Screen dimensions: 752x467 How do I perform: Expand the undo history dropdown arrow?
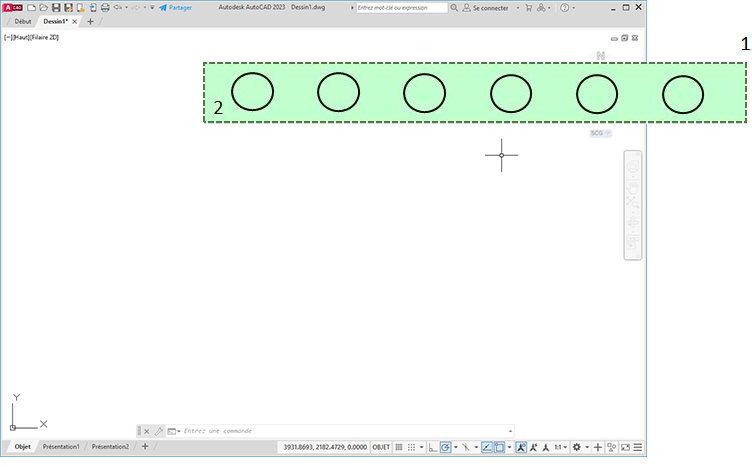tap(126, 8)
